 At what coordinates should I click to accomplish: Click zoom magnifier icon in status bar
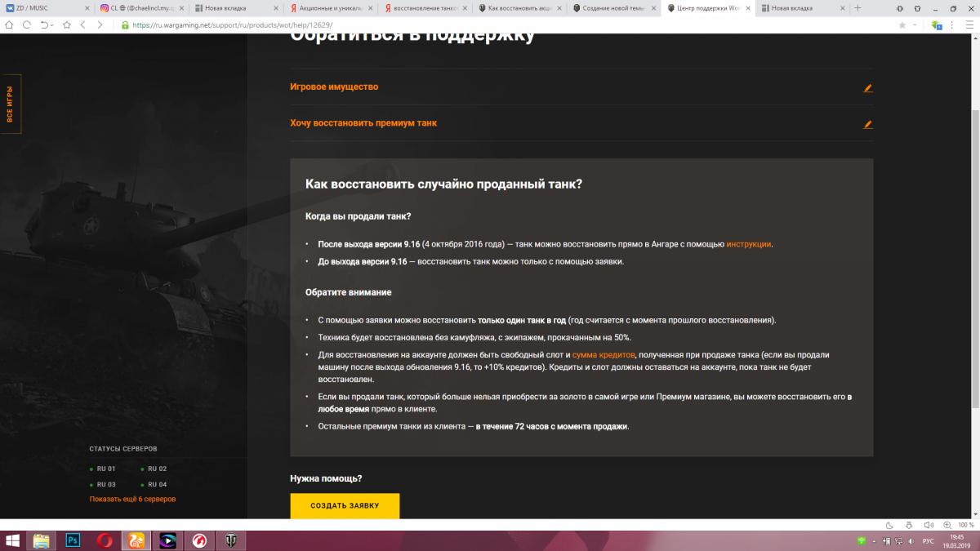point(946,525)
